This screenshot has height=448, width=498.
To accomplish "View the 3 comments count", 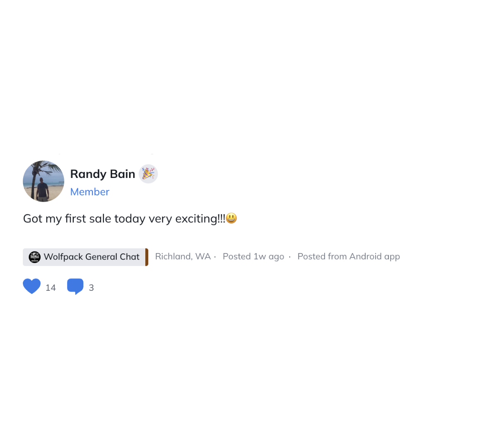I will coord(91,287).
